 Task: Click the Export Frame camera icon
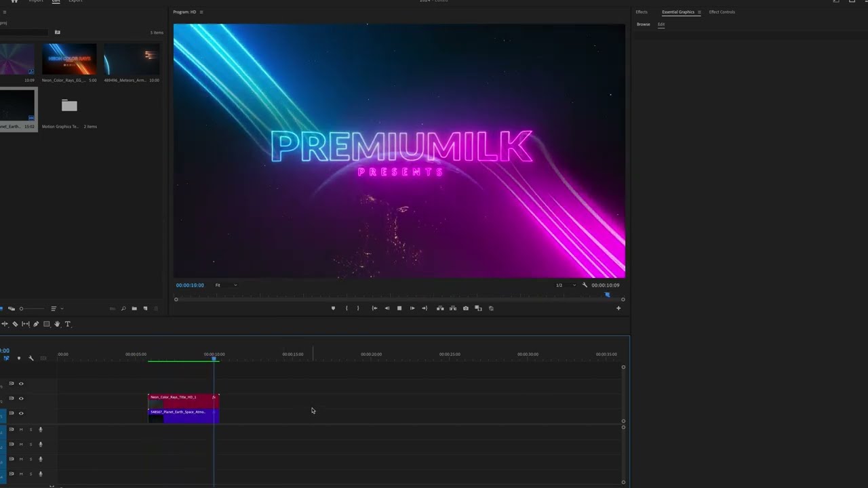466,308
